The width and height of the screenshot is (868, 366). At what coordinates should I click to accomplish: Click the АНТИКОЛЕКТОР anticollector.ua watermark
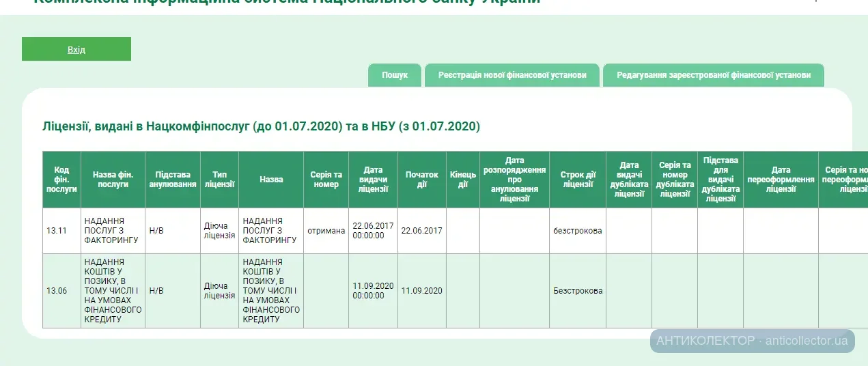click(x=752, y=340)
